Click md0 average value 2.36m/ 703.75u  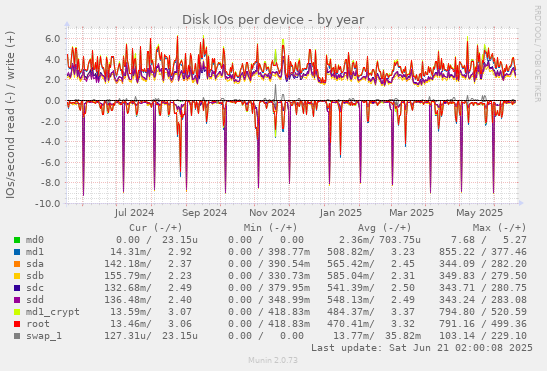(380, 240)
